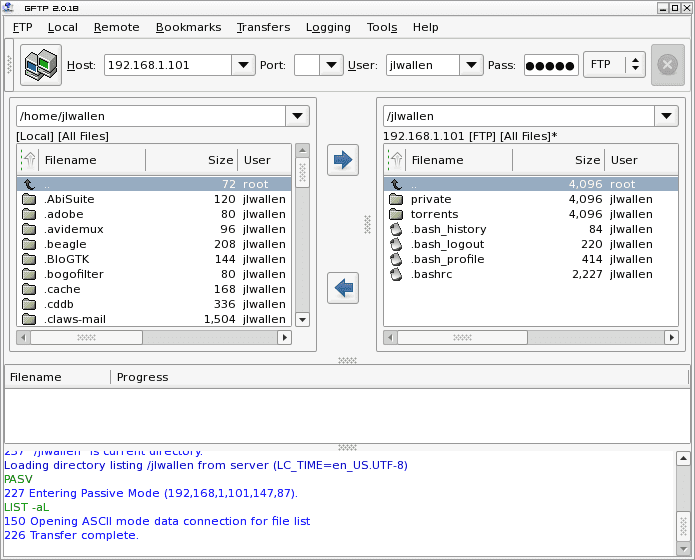
Task: Click the log pane scroll up arrow
Action: pyautogui.click(x=683, y=458)
